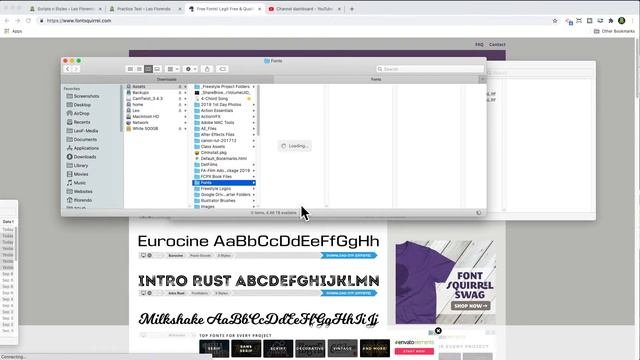Click the Envato Start Now button

[414, 351]
